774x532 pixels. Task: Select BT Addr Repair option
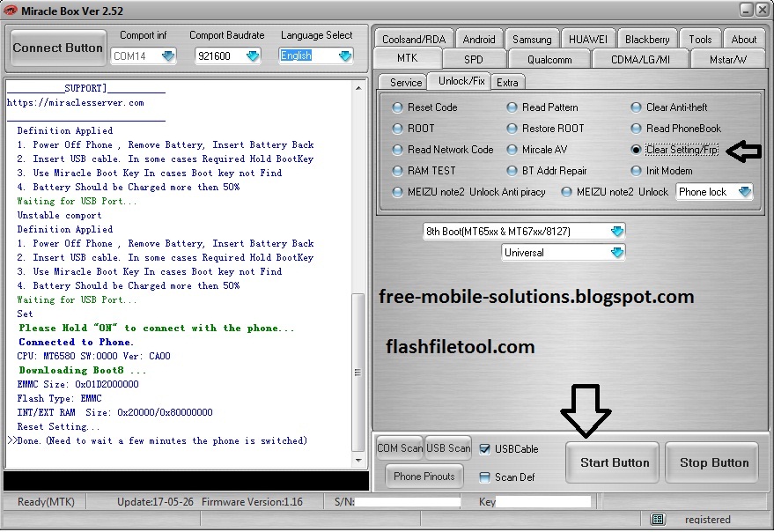coord(547,170)
